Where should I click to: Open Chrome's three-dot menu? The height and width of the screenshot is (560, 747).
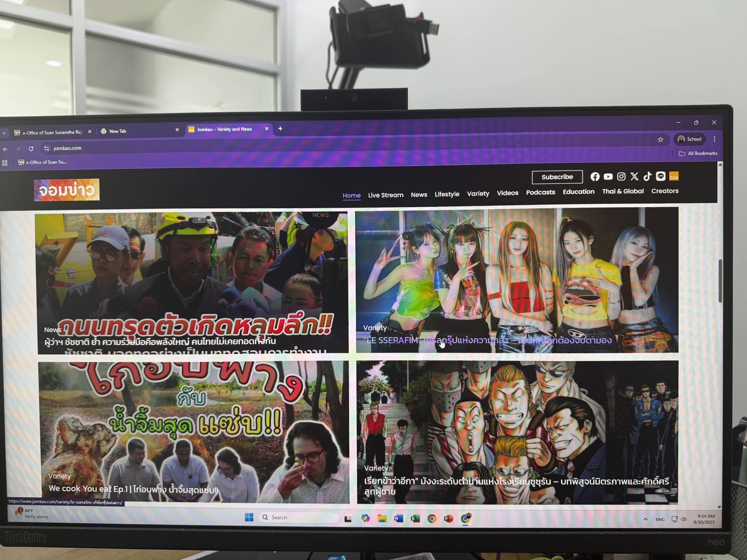pyautogui.click(x=715, y=139)
